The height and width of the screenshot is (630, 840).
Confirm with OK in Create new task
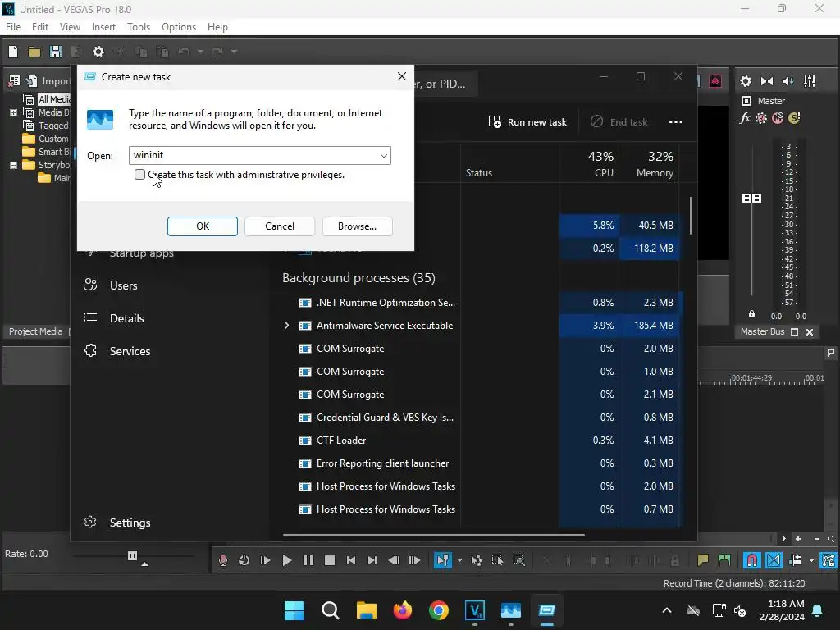(203, 226)
